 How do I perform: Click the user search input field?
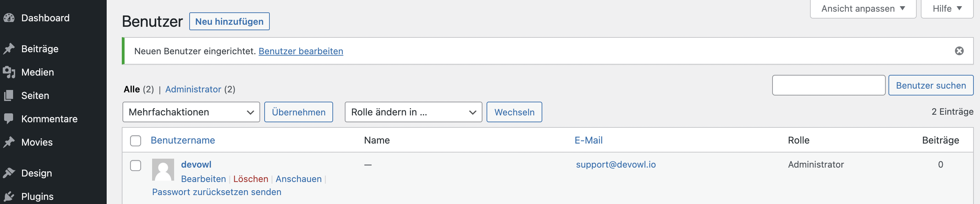click(x=828, y=86)
